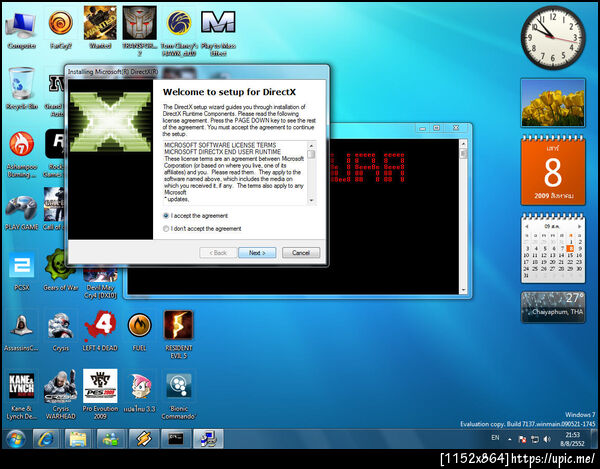Switch to command prompt taskbar button

tap(176, 438)
